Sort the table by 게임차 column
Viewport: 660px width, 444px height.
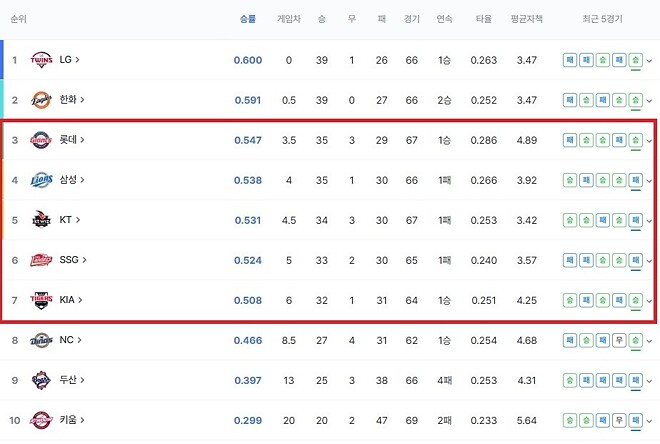289,19
